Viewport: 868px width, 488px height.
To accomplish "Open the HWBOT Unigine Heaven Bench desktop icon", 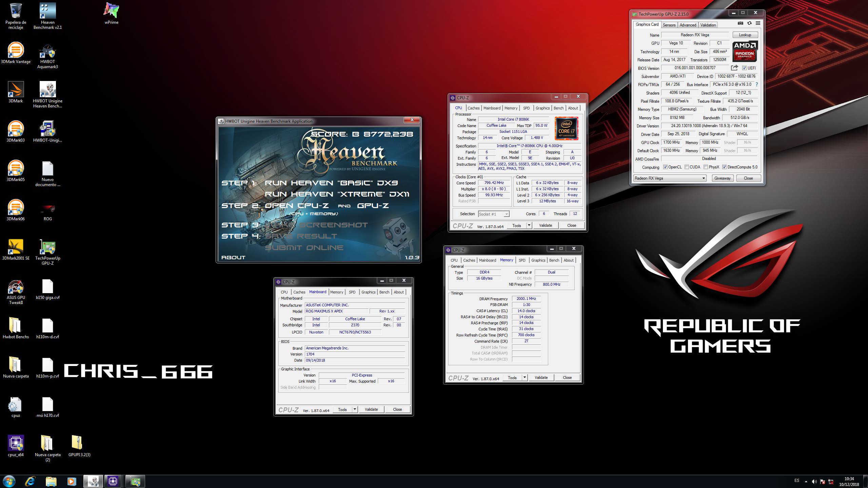I will [x=47, y=95].
